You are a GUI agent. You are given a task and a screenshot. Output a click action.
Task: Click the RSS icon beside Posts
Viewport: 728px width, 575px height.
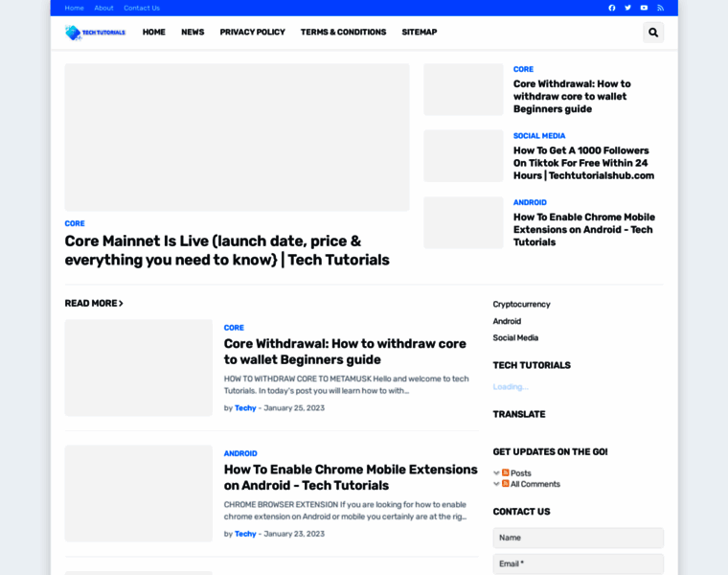(x=506, y=472)
